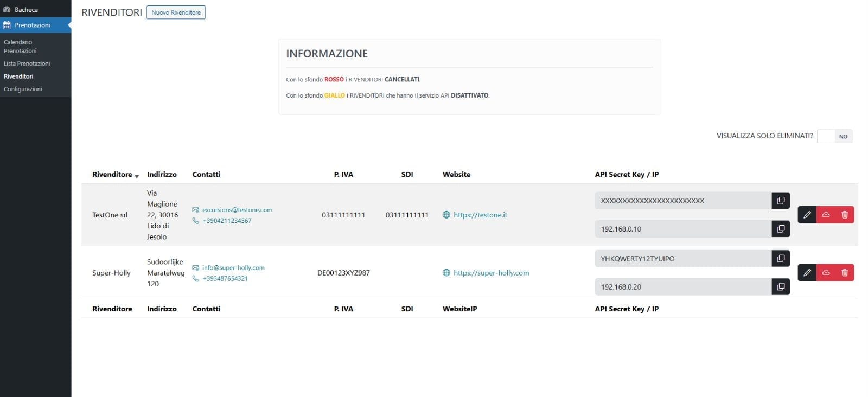The width and height of the screenshot is (868, 397).
Task: Copy IP address 192.168.0.10
Action: [781, 229]
